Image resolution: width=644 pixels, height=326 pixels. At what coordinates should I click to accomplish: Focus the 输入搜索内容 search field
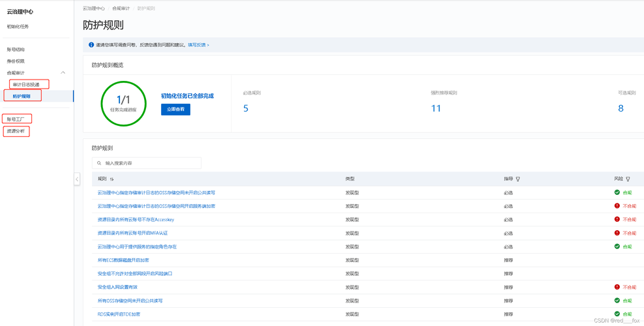(x=147, y=163)
